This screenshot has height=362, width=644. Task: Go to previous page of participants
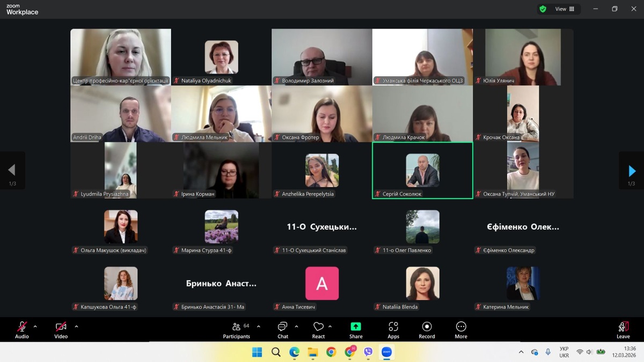12,171
